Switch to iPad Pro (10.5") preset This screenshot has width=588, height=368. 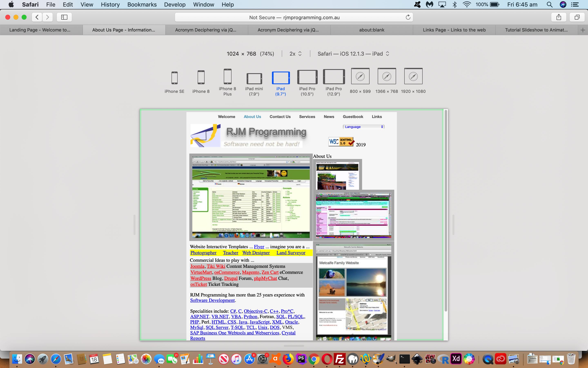(x=307, y=83)
